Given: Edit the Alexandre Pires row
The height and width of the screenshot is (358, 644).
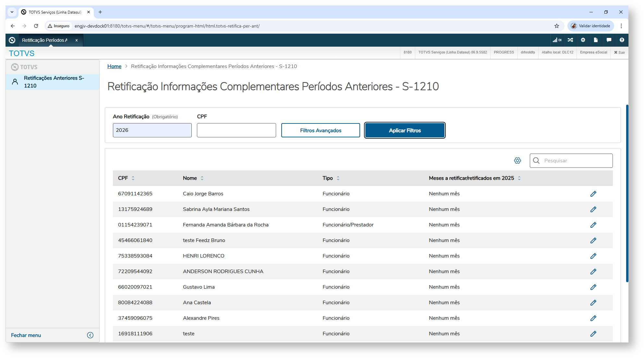Looking at the screenshot, I should click(x=593, y=318).
